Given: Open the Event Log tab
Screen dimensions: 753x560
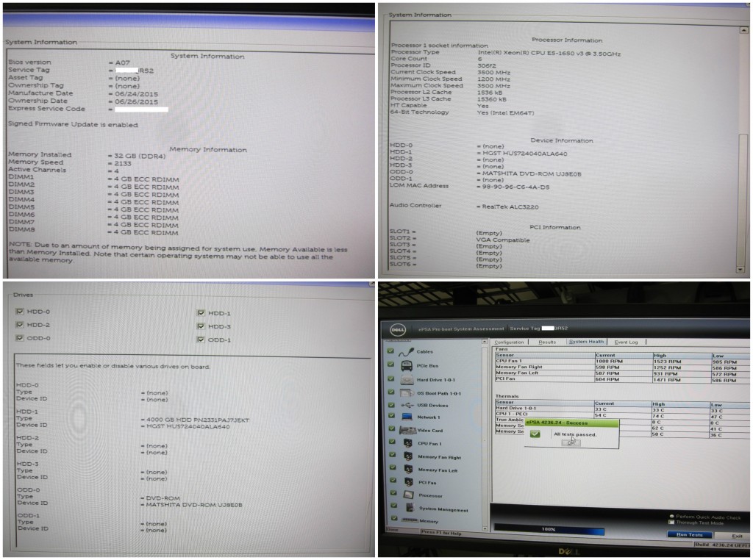Looking at the screenshot, I should [x=627, y=342].
